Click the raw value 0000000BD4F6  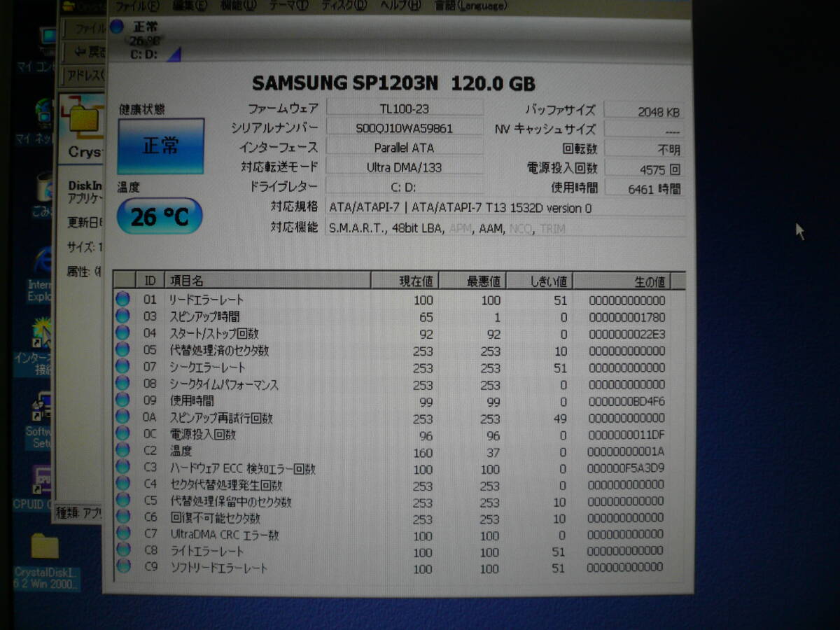point(626,401)
